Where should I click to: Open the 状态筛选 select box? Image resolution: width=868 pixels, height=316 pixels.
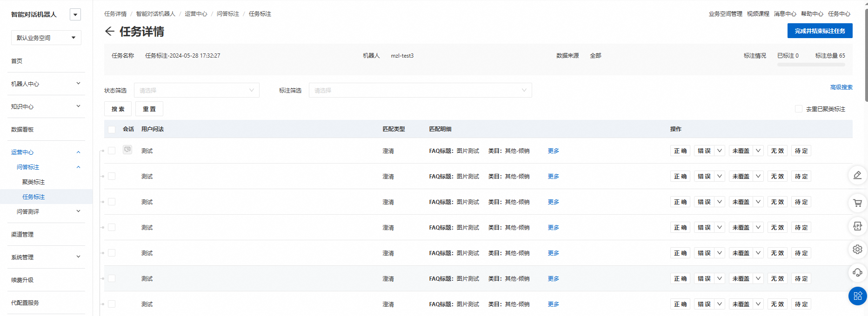[x=197, y=90]
